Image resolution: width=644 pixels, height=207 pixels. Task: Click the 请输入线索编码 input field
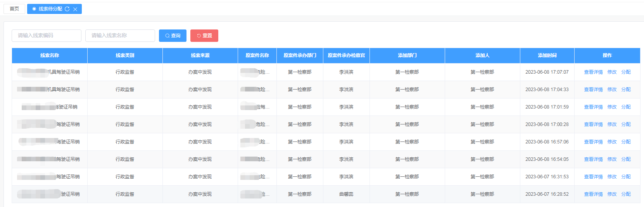point(47,35)
